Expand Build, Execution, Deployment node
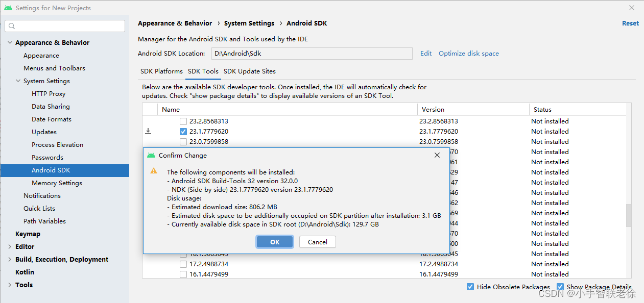Screen dimensions: 644x303 coord(10,260)
